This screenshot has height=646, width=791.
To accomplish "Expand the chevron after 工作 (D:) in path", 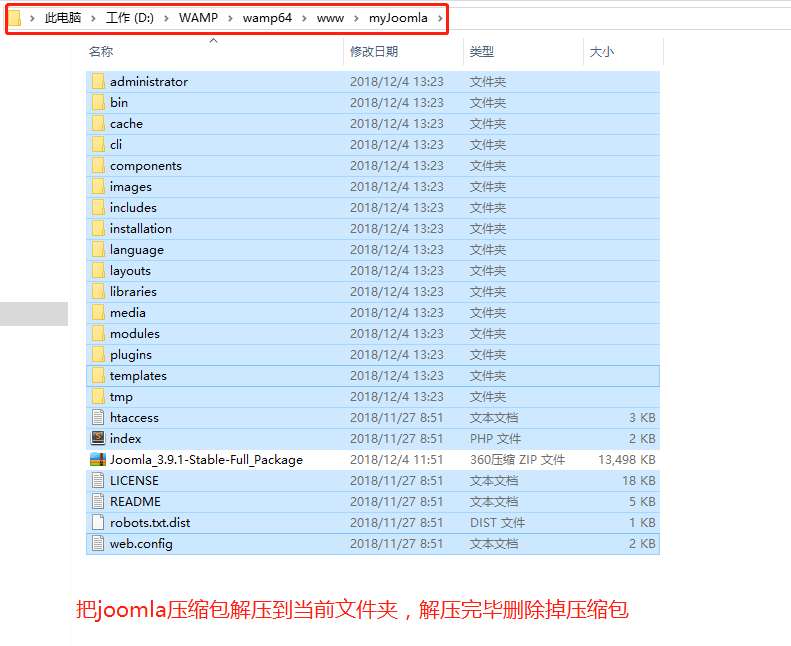I will point(166,19).
